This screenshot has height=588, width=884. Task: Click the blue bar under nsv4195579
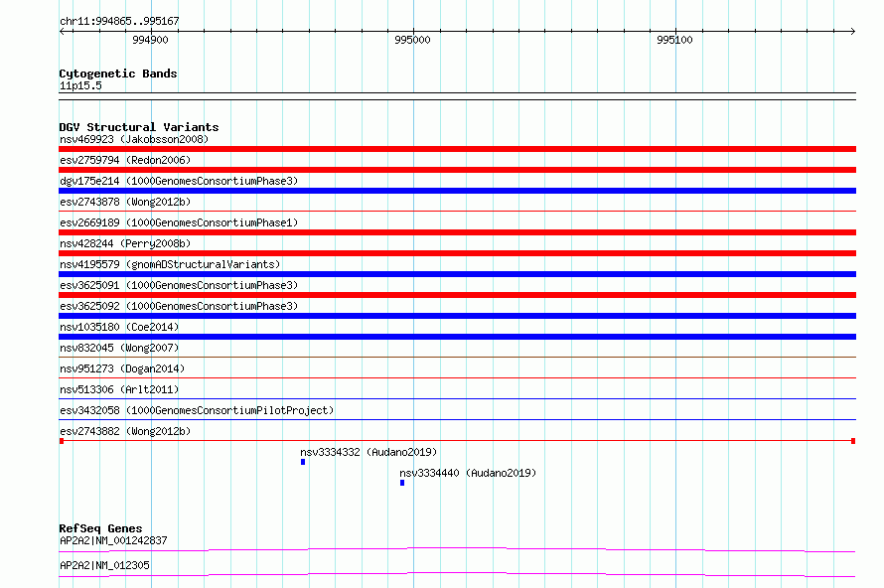click(x=457, y=274)
